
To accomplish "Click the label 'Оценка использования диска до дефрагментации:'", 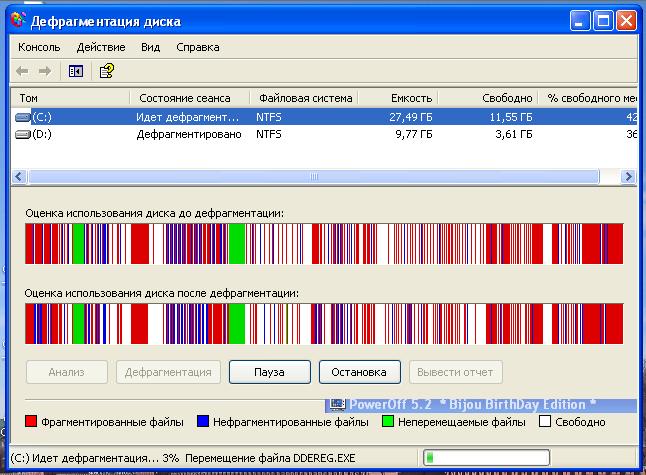I will tap(154, 213).
